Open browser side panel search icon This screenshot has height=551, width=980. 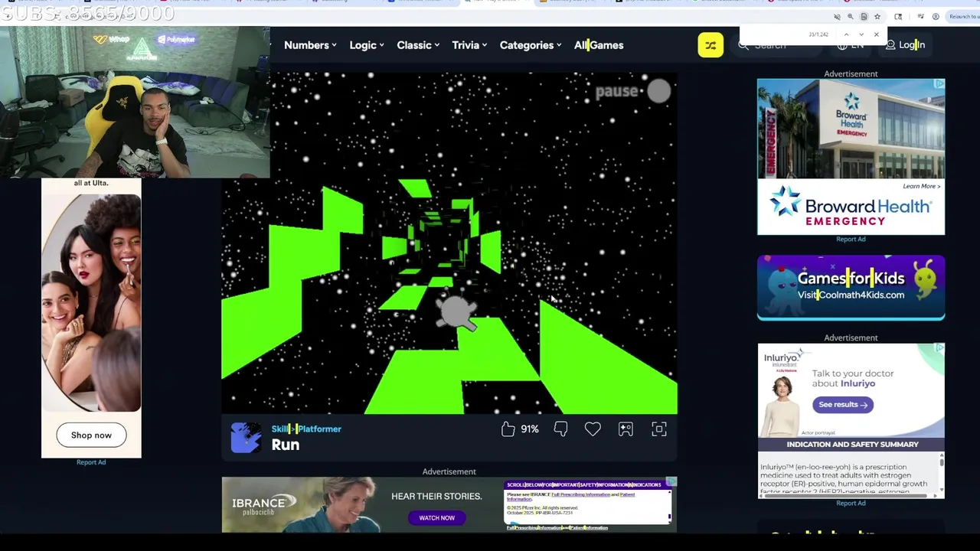click(898, 16)
